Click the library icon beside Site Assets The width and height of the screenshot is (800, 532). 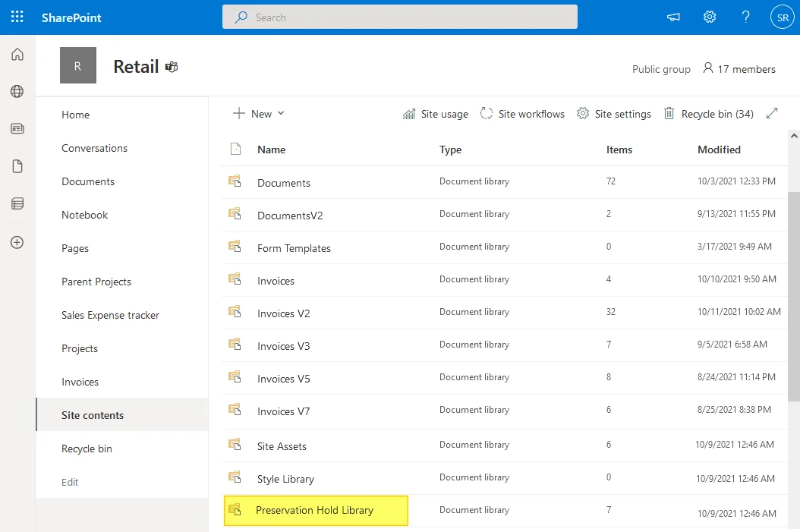point(235,444)
